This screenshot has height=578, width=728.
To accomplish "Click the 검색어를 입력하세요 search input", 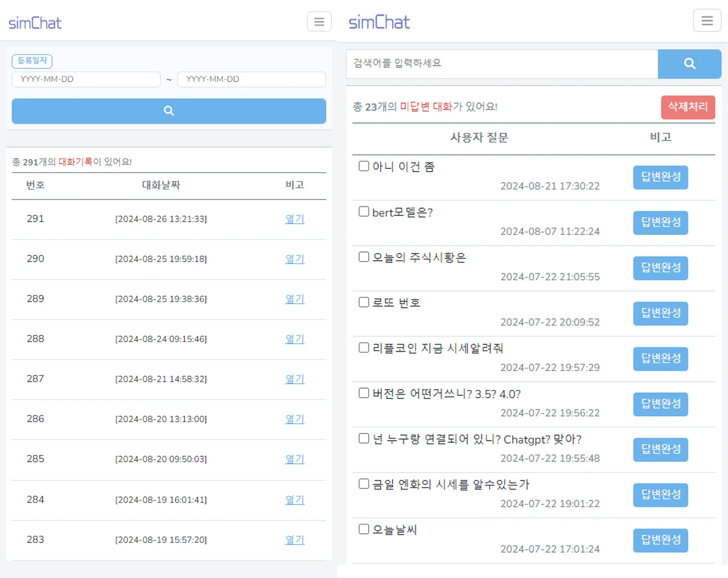I will tap(502, 64).
